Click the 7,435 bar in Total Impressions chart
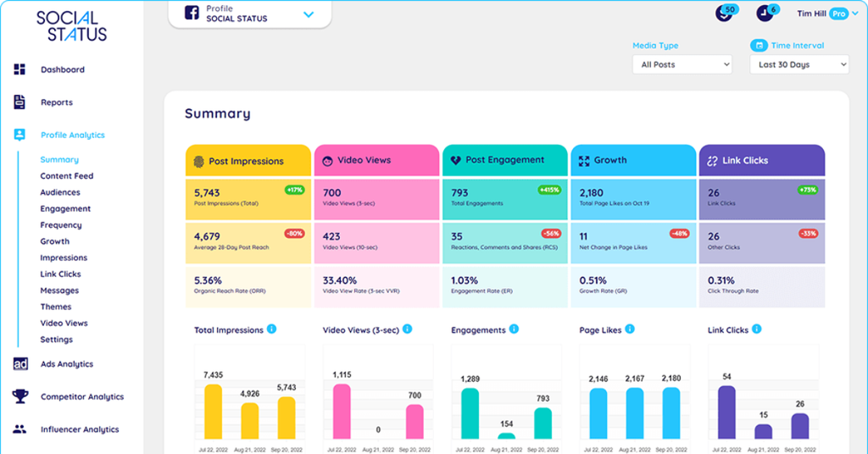Viewport: 868px width, 454px height. [213, 412]
